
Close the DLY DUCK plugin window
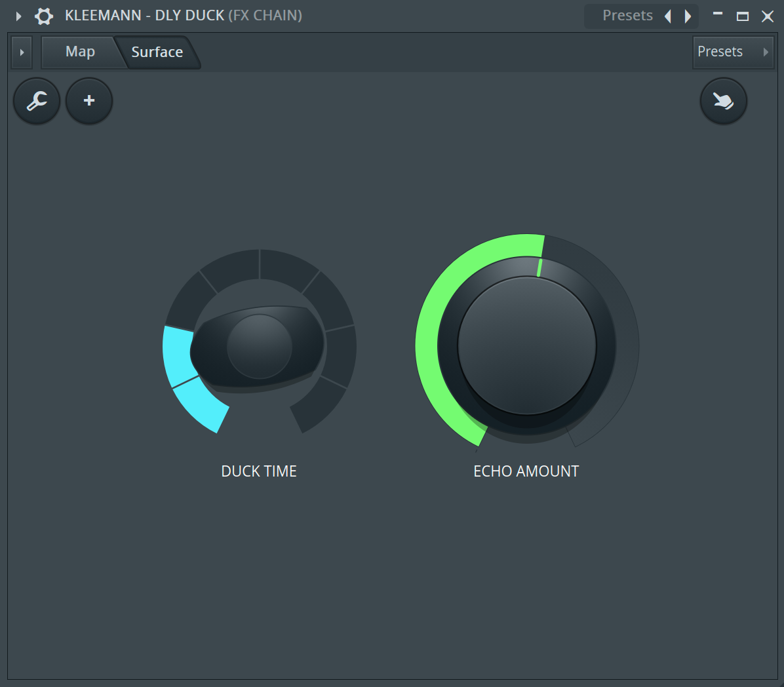pos(768,16)
